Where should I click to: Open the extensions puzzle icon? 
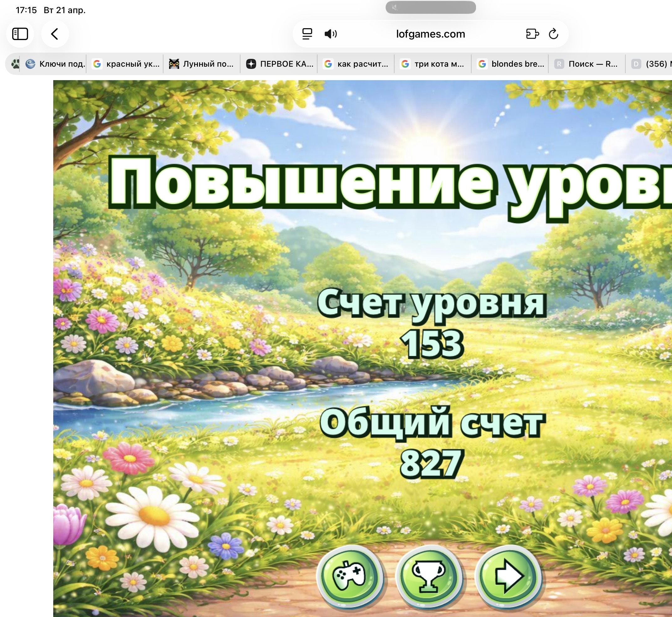pos(532,34)
